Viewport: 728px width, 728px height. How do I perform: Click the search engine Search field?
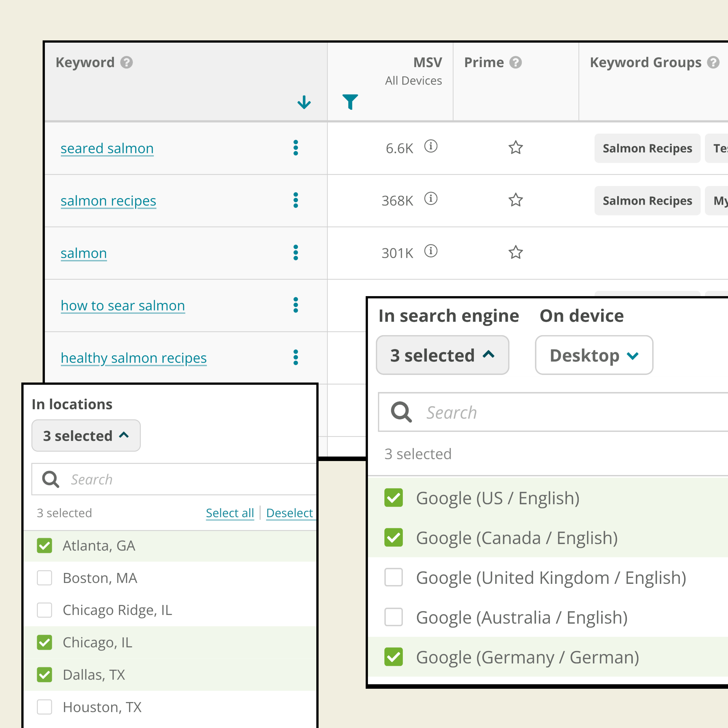point(565,412)
